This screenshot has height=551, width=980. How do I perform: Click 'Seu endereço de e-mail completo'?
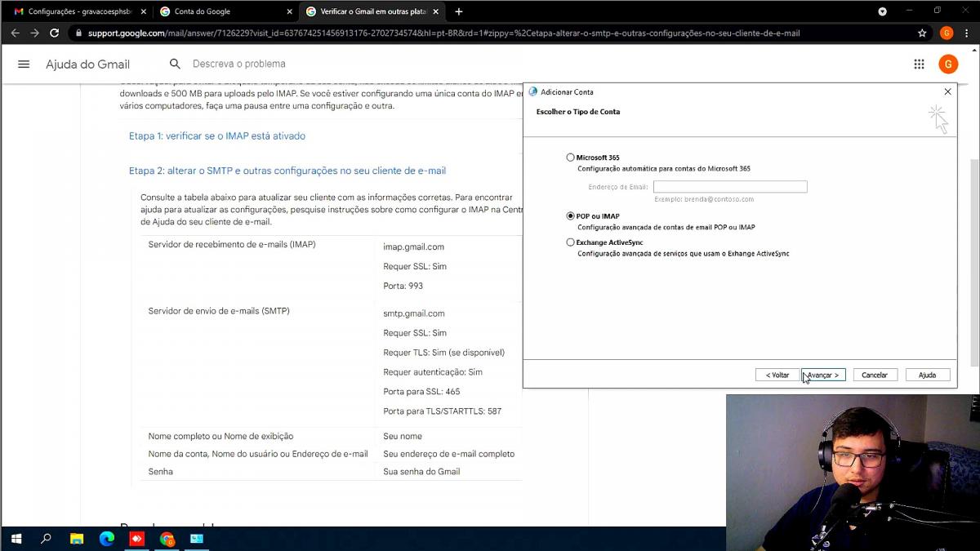pyautogui.click(x=449, y=454)
